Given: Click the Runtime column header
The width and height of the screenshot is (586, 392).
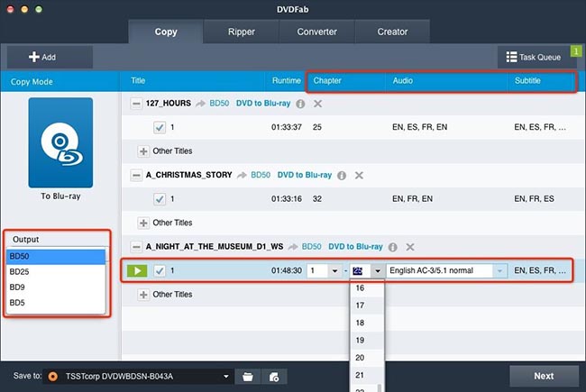Looking at the screenshot, I should pos(287,81).
